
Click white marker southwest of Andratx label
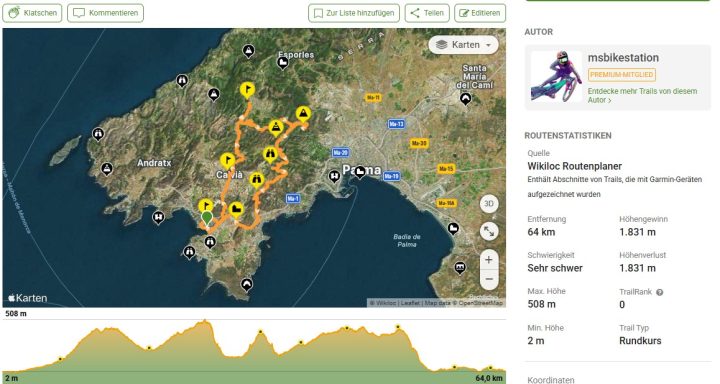(107, 169)
